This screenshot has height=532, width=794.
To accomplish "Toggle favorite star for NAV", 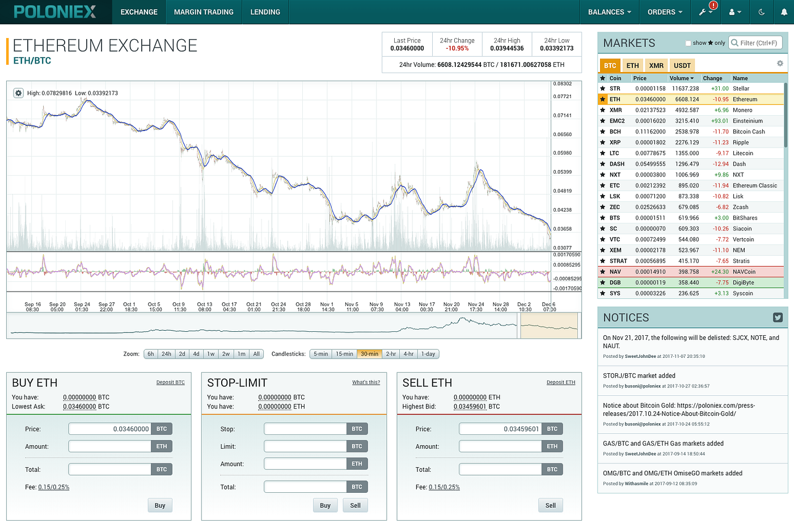I will pyautogui.click(x=602, y=272).
